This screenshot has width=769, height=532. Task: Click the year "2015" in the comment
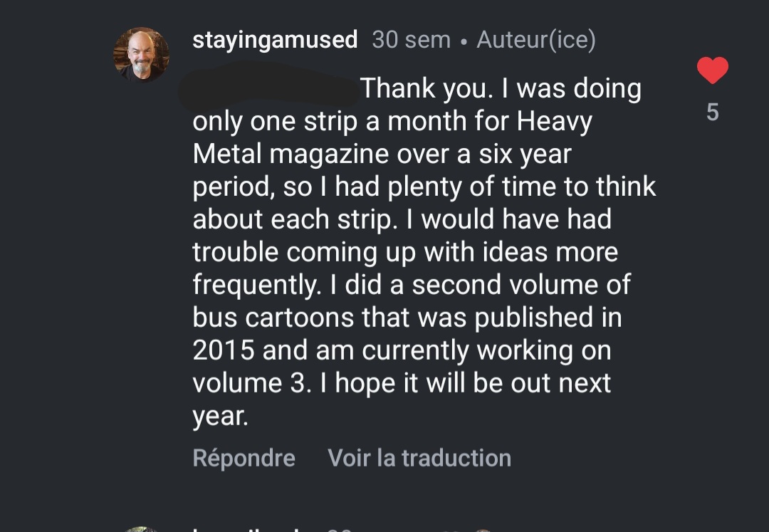(224, 350)
